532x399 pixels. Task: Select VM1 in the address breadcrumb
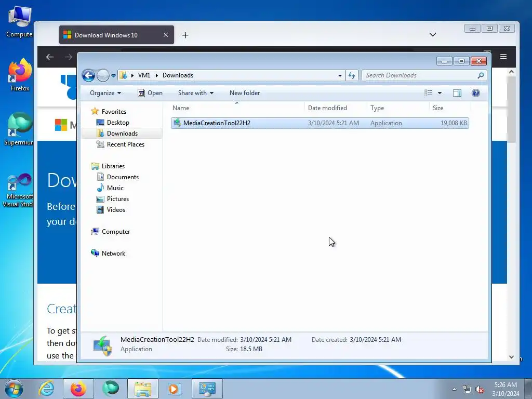click(144, 75)
